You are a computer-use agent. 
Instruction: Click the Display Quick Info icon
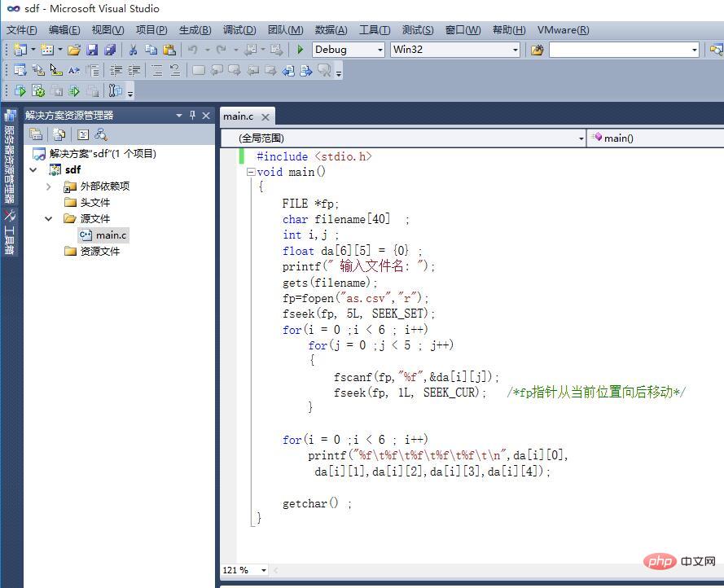tap(56, 70)
